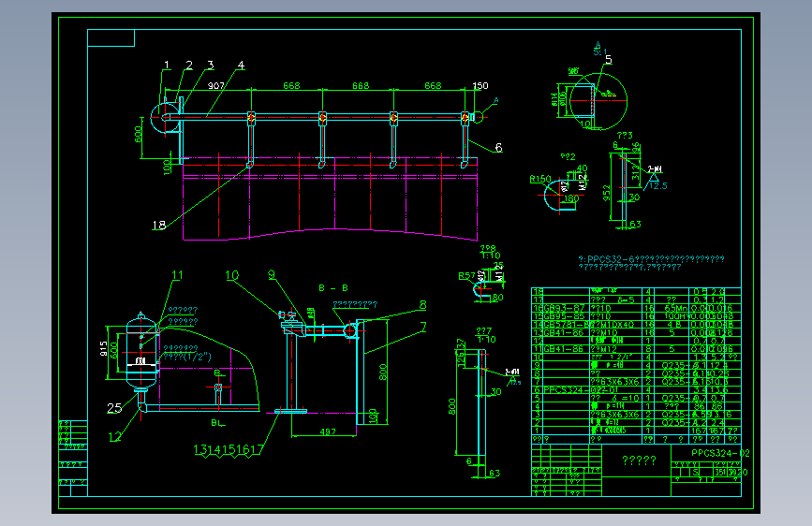Image resolution: width=812 pixels, height=526 pixels.
Task: Click the '(1/2")' annotation near the tank
Action: point(199,357)
